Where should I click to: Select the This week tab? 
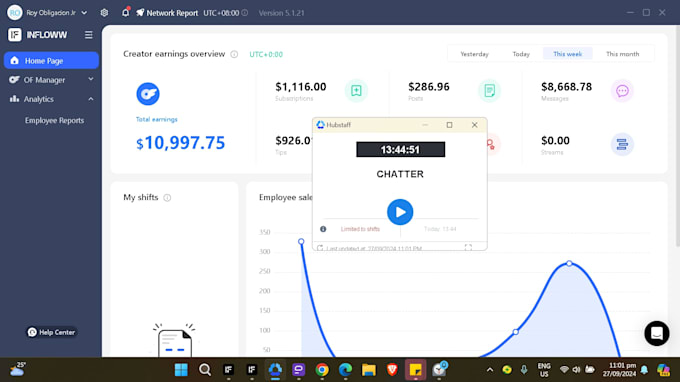(x=567, y=54)
